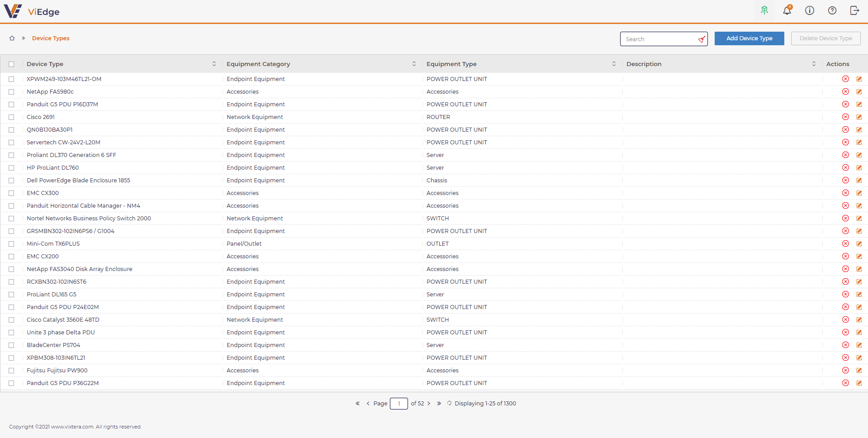Go to home via breadcrumb house icon
This screenshot has width=868, height=438.
pyautogui.click(x=12, y=38)
